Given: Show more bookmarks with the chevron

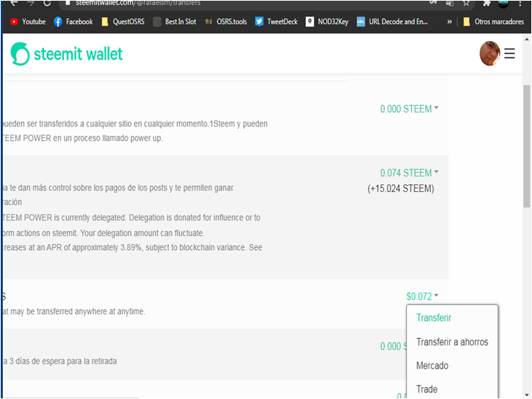Looking at the screenshot, I should (x=449, y=22).
